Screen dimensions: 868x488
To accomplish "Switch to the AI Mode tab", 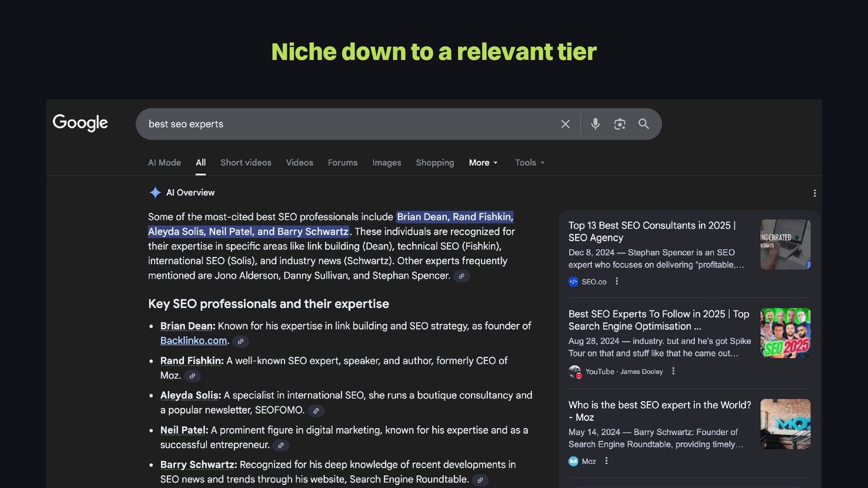I will [164, 163].
